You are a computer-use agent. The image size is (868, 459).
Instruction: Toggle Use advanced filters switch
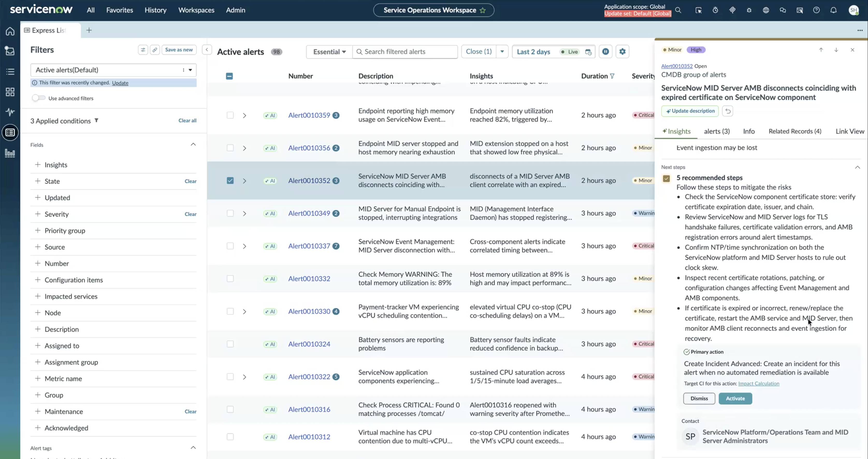(38, 98)
